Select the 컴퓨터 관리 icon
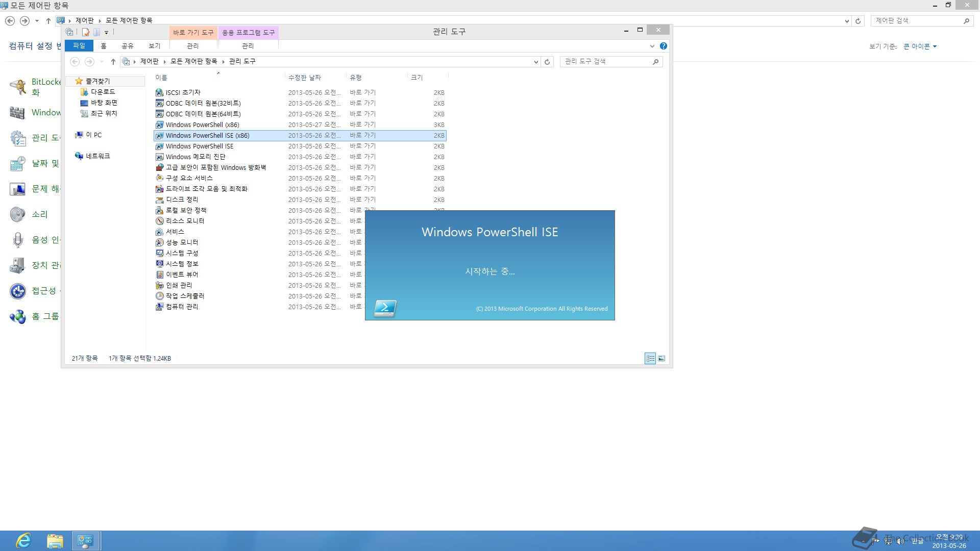This screenshot has height=551, width=980. tap(160, 307)
